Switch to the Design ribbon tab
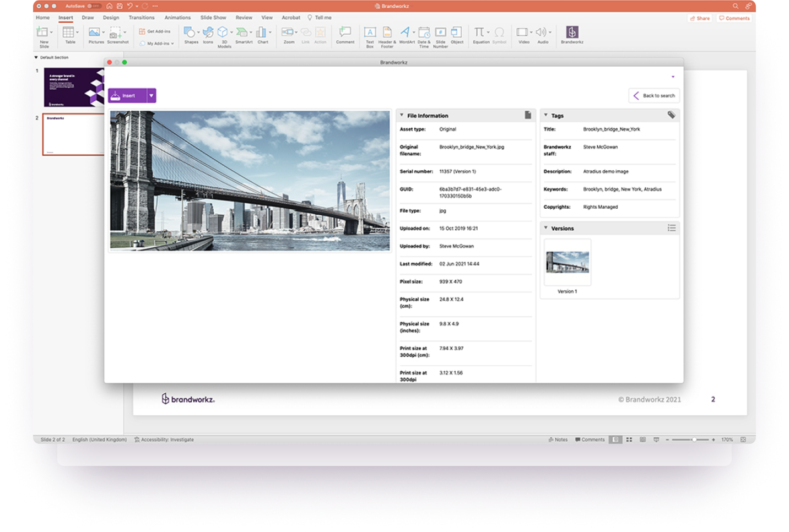This screenshot has height=532, width=789. tap(111, 18)
